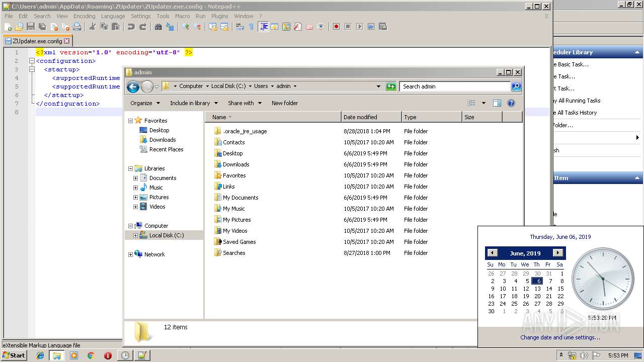This screenshot has width=644, height=362.
Task: Open Macro menu in Notepad++
Action: tap(182, 16)
